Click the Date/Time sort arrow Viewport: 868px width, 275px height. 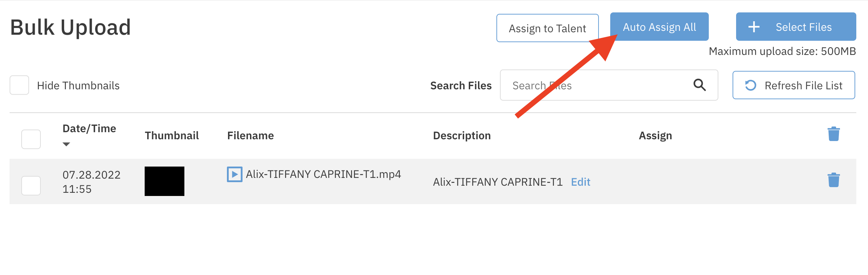click(66, 144)
